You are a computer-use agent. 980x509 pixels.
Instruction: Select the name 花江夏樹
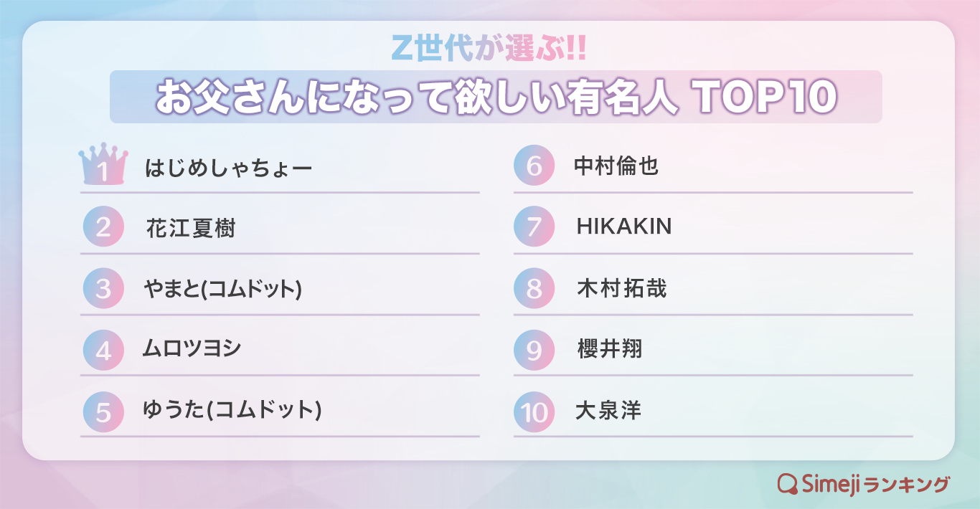coord(191,229)
